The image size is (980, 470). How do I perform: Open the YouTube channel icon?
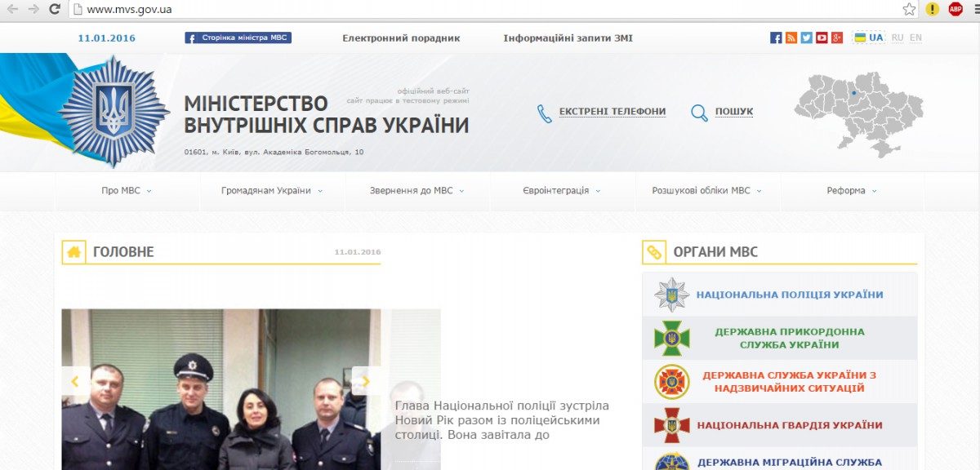822,38
